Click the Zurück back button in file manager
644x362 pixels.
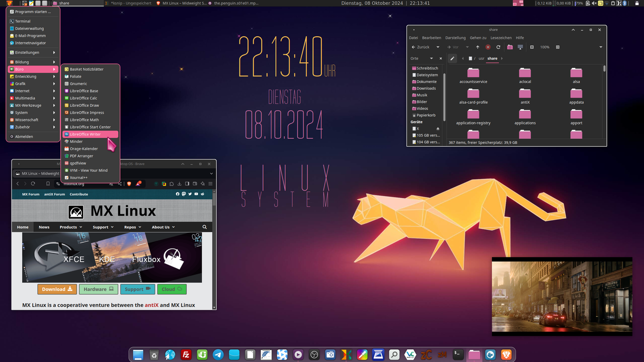(x=421, y=47)
